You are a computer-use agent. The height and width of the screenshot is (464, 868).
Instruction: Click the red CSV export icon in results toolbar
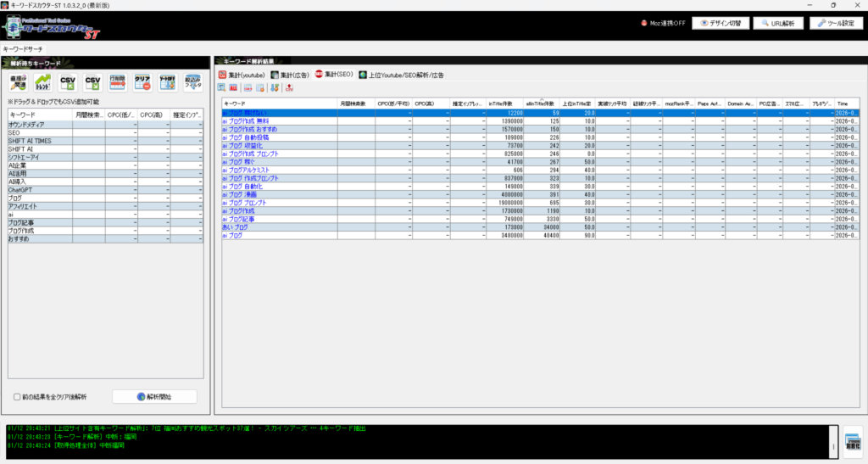pyautogui.click(x=289, y=88)
